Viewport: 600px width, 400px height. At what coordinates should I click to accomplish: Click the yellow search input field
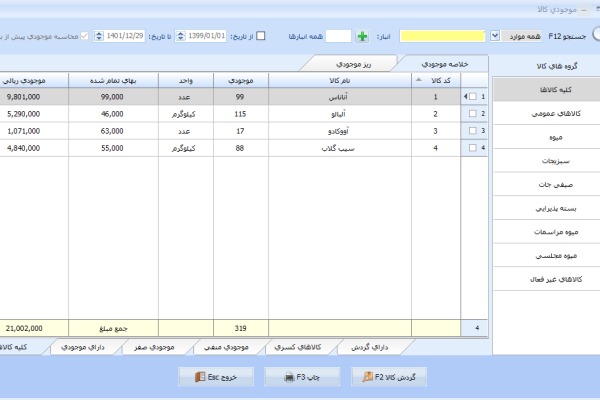coord(442,36)
